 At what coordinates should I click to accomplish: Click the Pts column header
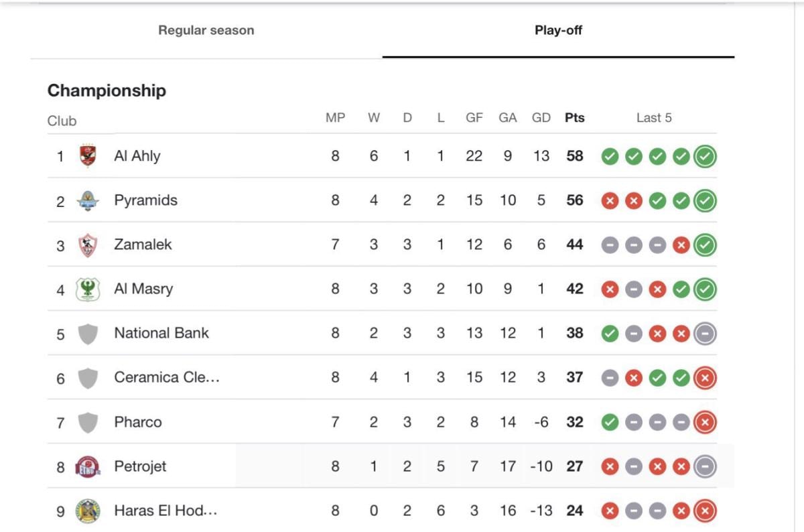click(574, 118)
